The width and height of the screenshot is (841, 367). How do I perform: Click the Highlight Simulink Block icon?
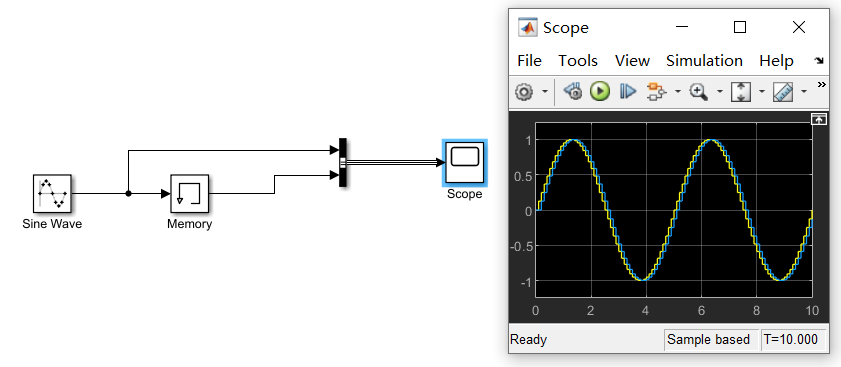(x=656, y=92)
